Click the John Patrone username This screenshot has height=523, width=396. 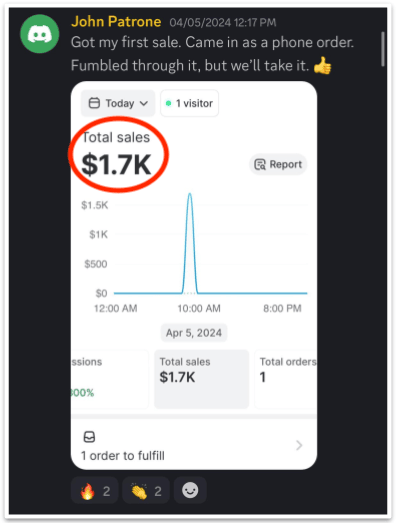coord(116,22)
